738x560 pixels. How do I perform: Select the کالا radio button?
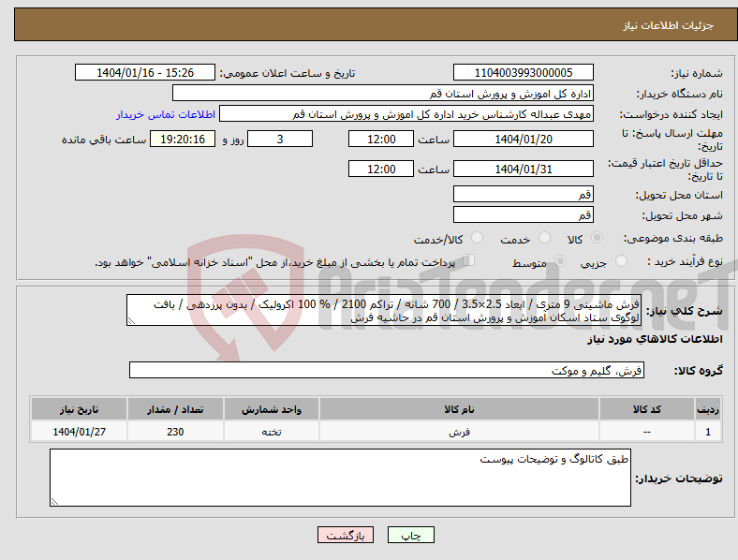[x=597, y=238]
